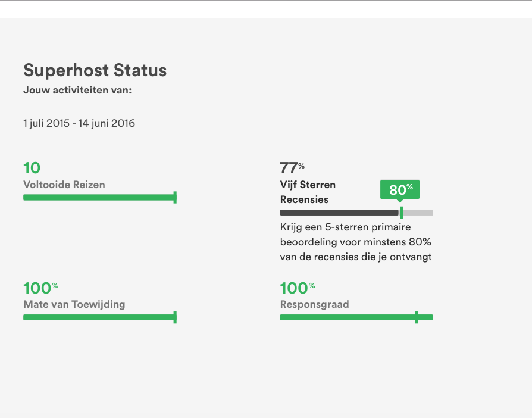Click the end marker of Voltooide Reizen bar
This screenshot has height=418, width=532.
pyautogui.click(x=175, y=198)
